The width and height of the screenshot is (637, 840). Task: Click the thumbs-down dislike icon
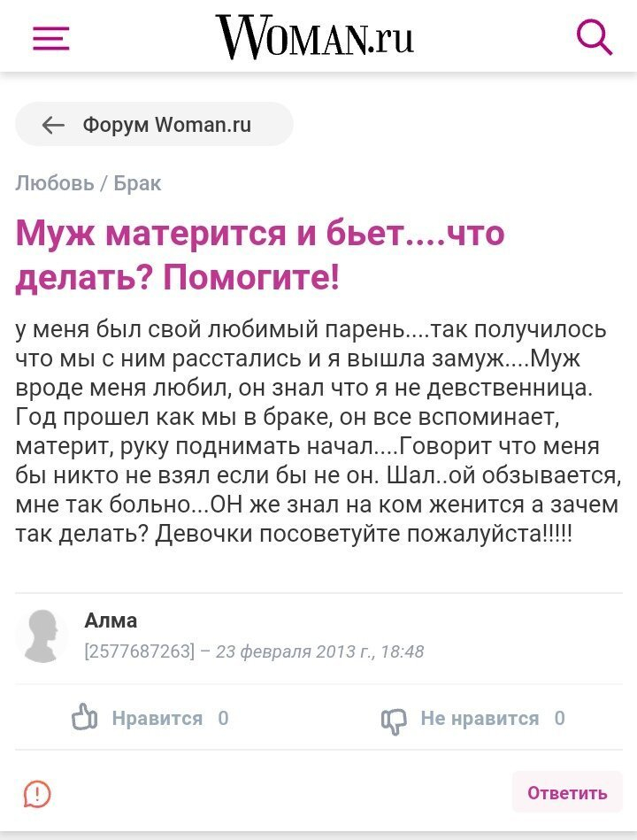[393, 720]
